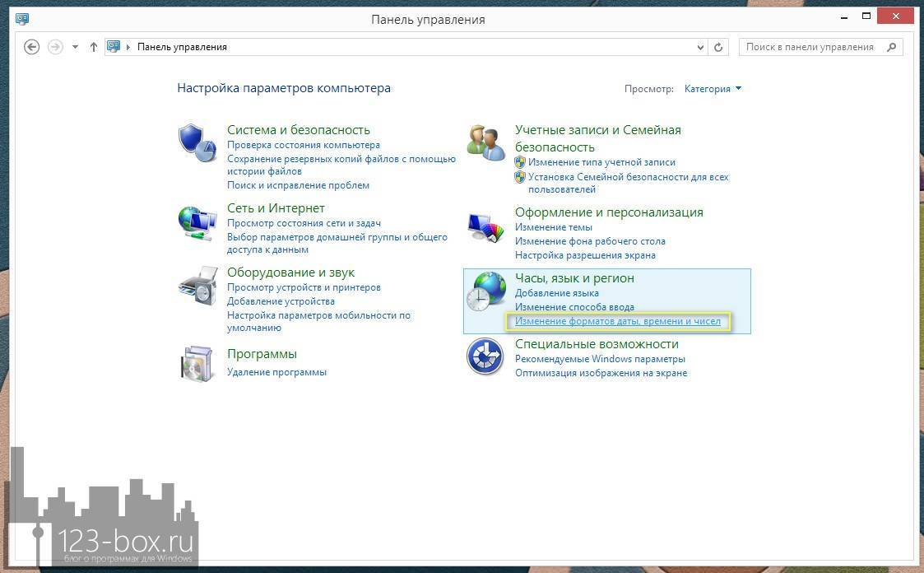Open Просмотр устройств и принтеров link
924x573 pixels.
pos(304,287)
